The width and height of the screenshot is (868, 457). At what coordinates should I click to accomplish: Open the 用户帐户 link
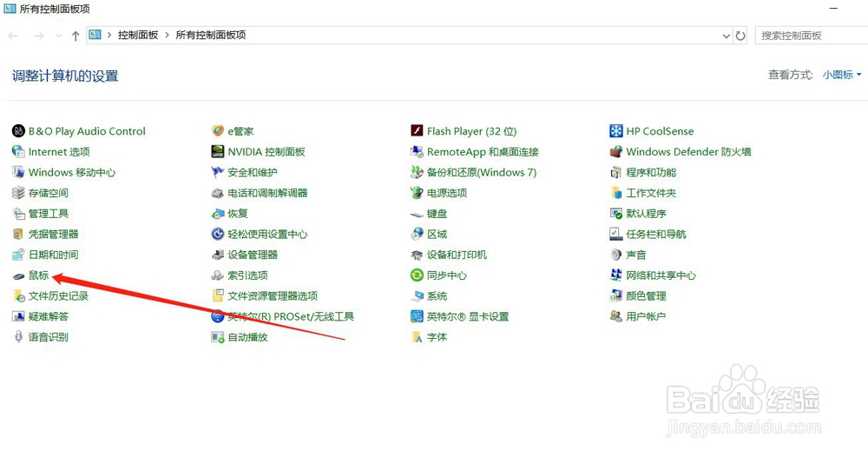coord(646,316)
